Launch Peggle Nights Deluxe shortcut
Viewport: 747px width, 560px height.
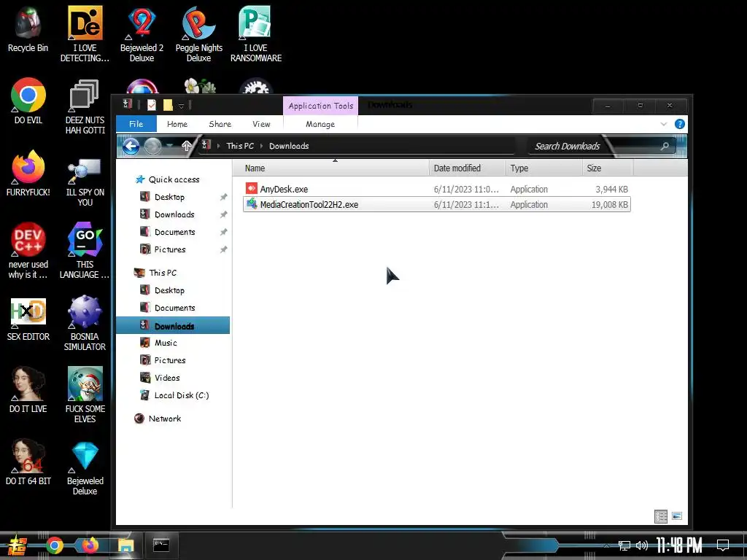point(198,34)
